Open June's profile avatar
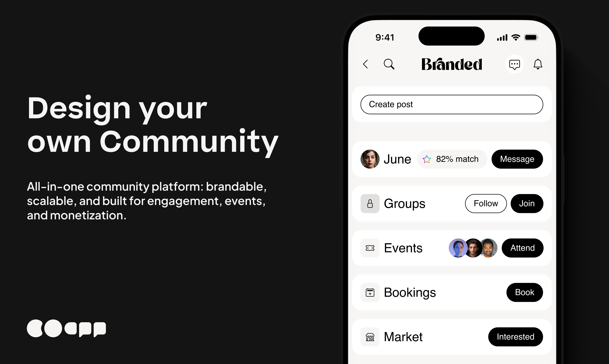 (370, 159)
